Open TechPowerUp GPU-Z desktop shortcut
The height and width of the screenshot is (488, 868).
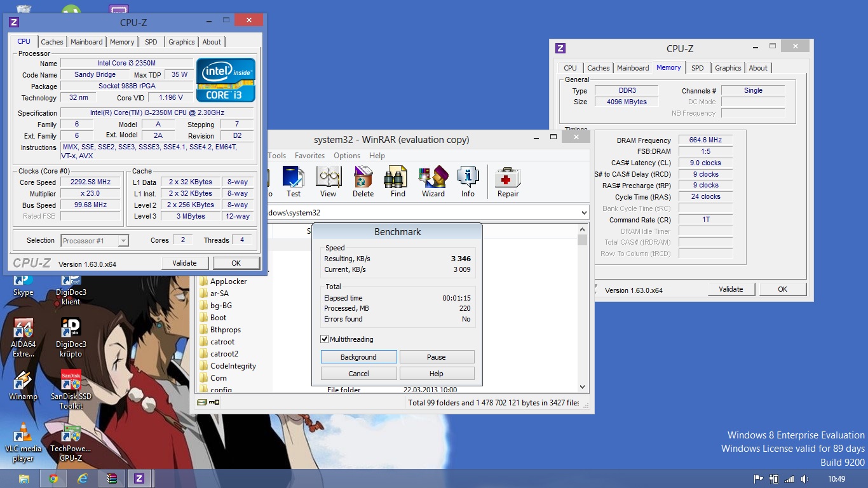(x=71, y=442)
